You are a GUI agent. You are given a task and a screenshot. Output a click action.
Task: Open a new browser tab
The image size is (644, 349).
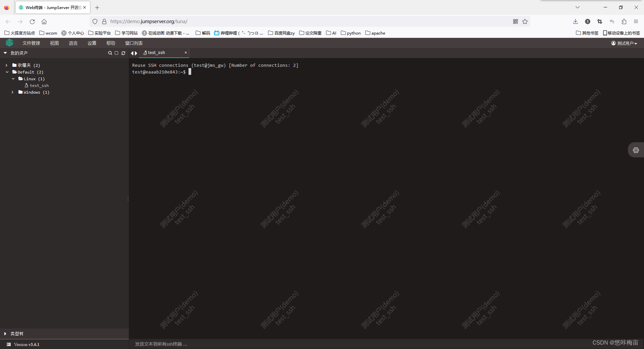[x=97, y=7]
